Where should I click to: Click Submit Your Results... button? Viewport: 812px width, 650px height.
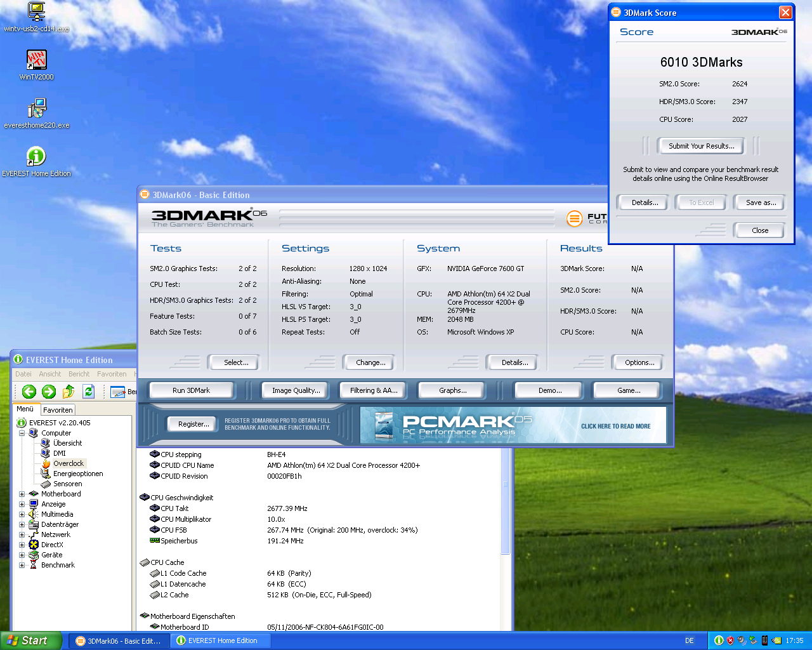[701, 146]
